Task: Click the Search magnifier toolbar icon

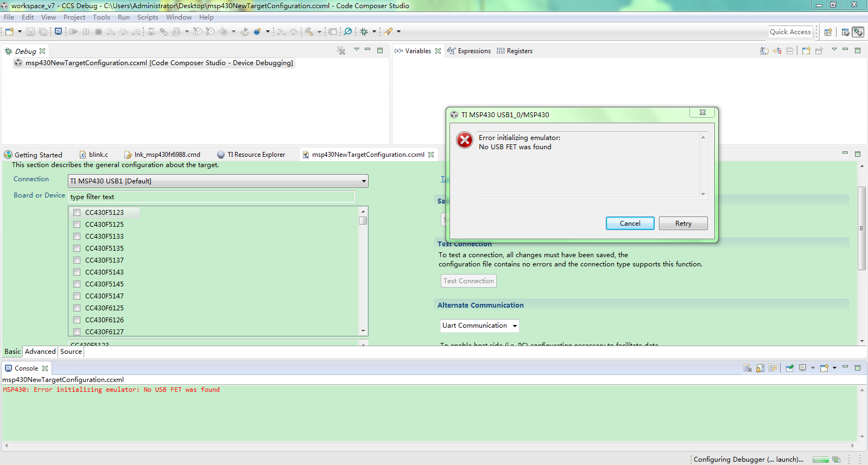Action: [348, 32]
